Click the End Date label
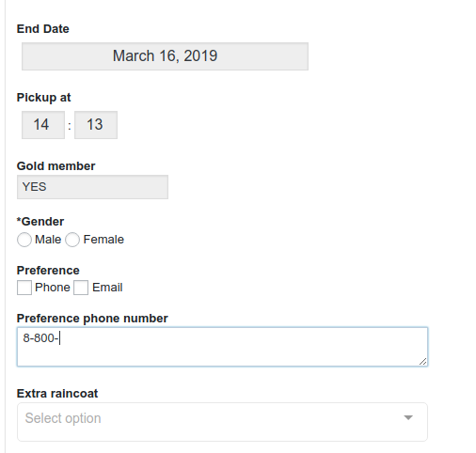 tap(43, 29)
